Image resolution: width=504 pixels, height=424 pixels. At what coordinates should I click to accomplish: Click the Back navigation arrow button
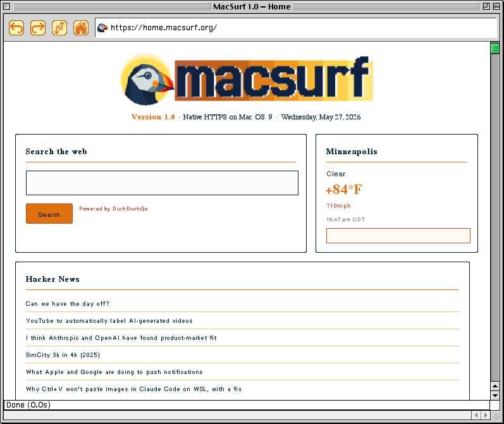click(x=16, y=28)
